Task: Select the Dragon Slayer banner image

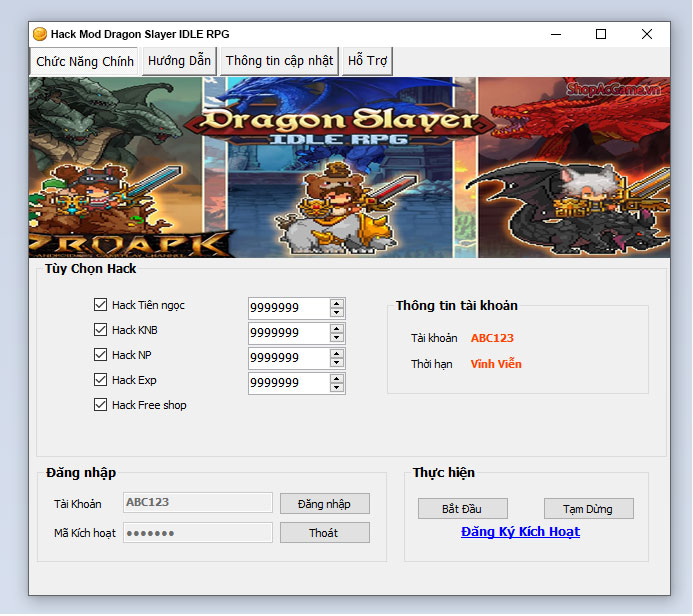Action: point(349,167)
